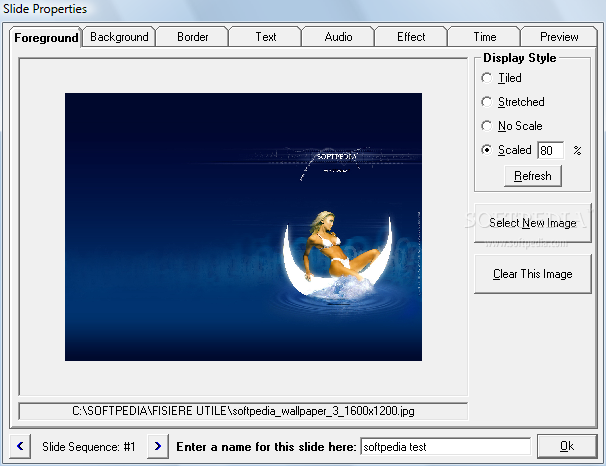Click the 'Slide Properties' window title
This screenshot has height=466, width=606.
pyautogui.click(x=45, y=9)
